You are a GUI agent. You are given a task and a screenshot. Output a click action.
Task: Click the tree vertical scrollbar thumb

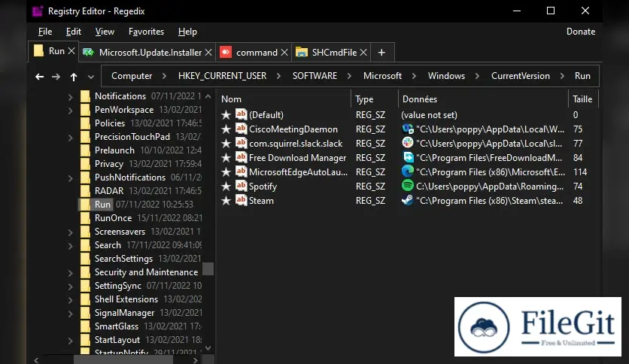208,269
